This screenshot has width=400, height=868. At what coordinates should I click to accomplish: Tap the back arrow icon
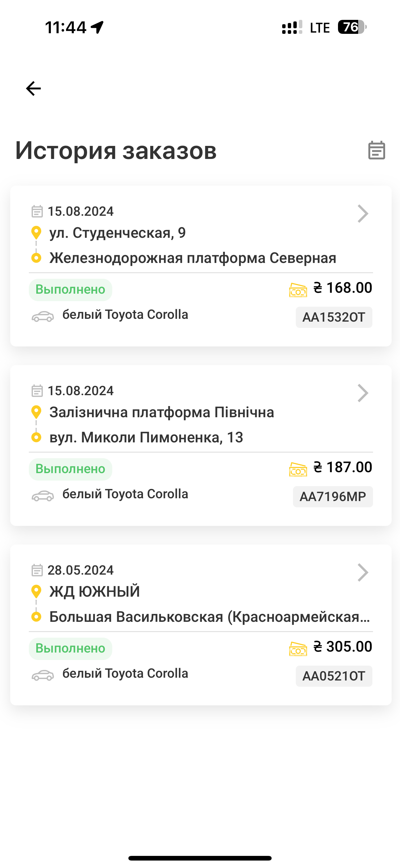click(33, 88)
